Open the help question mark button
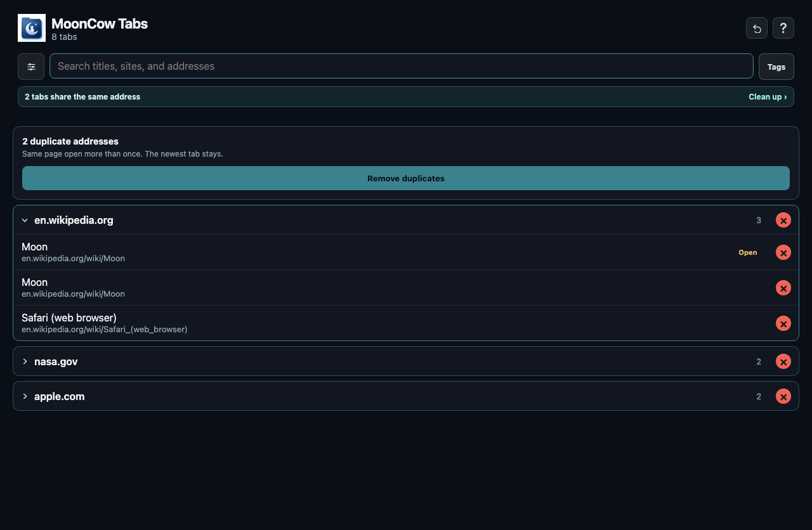The image size is (812, 530). click(x=783, y=28)
